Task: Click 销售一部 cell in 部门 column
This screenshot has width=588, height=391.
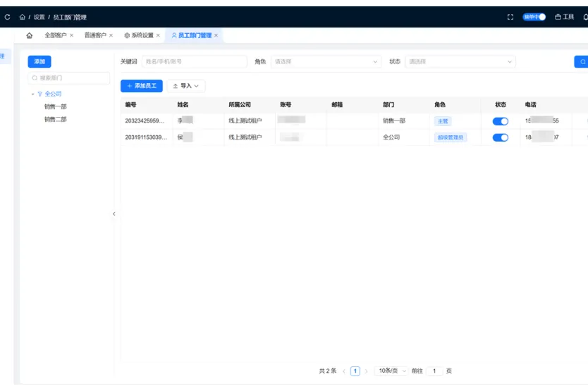Action: [394, 120]
